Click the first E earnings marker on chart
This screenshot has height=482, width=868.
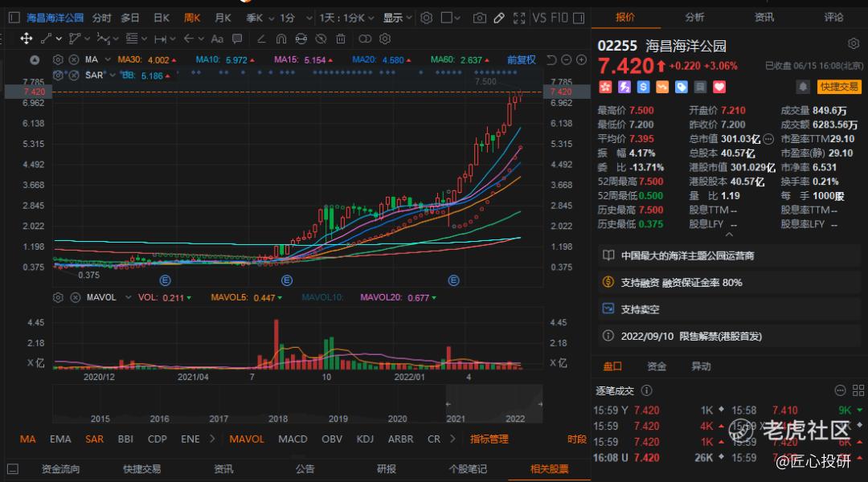tap(165, 280)
